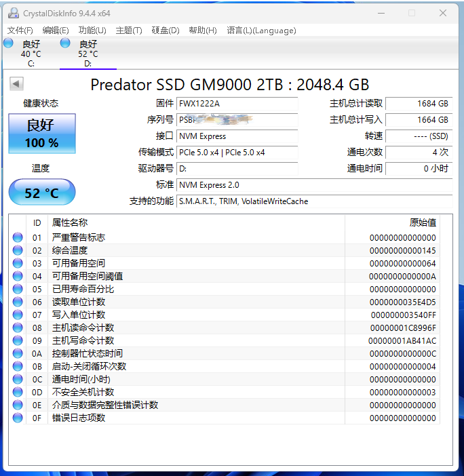Viewport: 464px width, 476px height.
Task: Click the 52 °C temperature button
Action: [x=42, y=192]
